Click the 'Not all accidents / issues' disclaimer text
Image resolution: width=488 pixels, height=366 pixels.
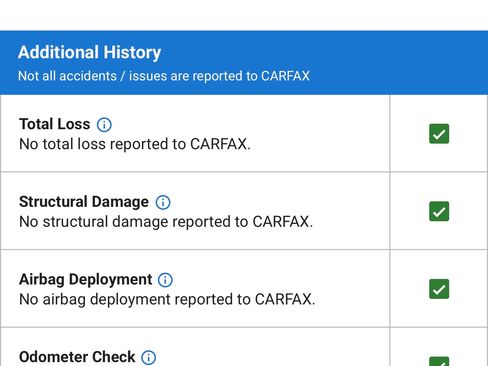(x=164, y=76)
